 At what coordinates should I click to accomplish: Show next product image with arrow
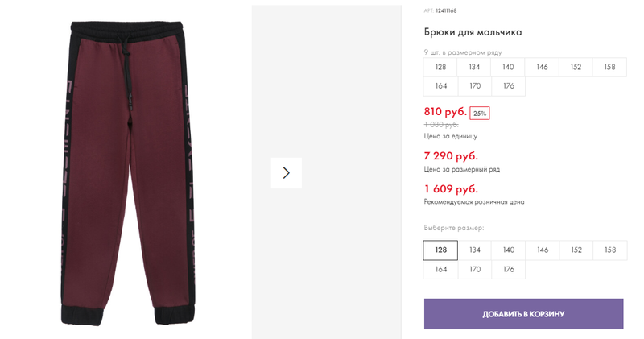[287, 173]
